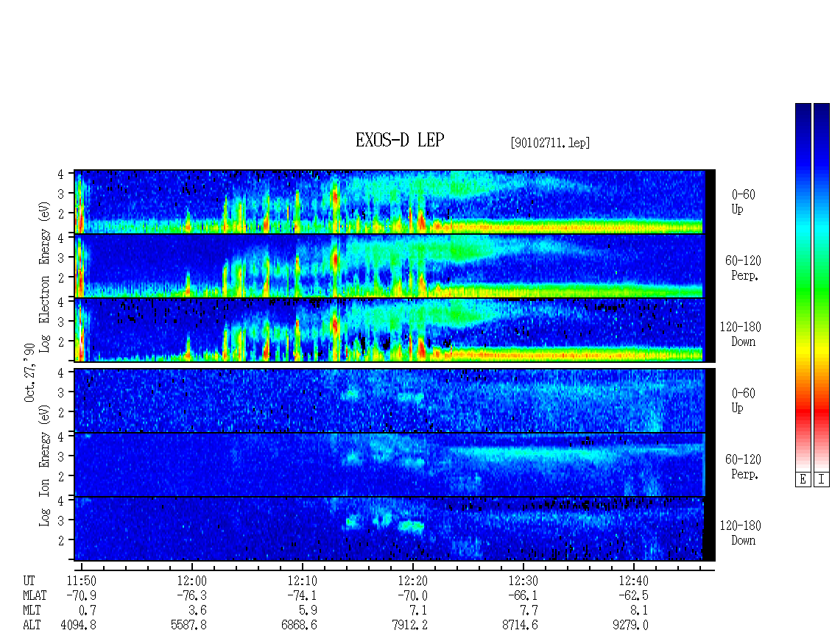The image size is (832, 644).
Task: Click the 11:50 UT time label
Action: [81, 581]
